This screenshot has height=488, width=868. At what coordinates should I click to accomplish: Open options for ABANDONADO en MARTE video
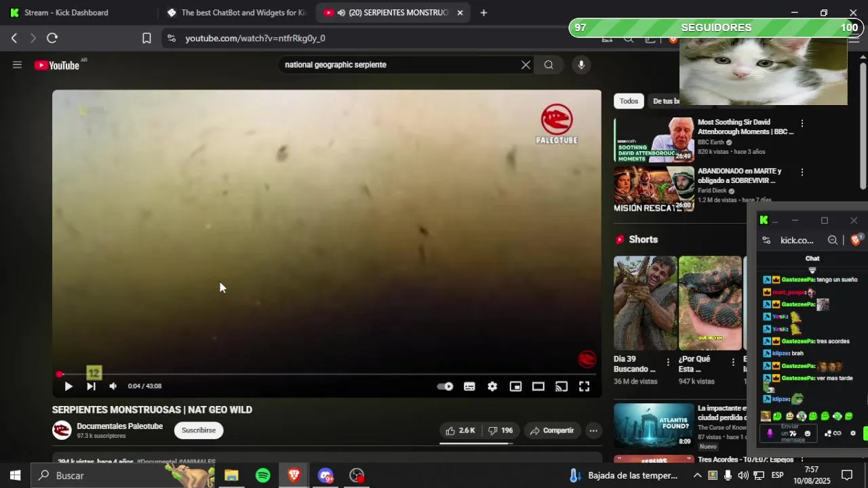click(802, 172)
